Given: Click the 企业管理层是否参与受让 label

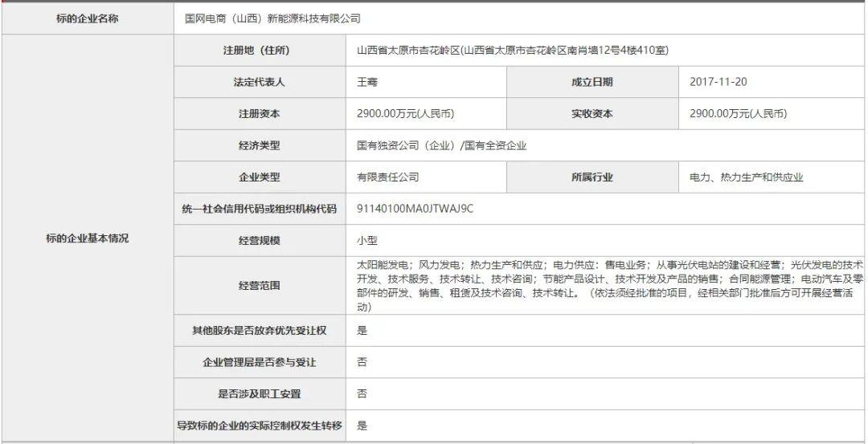Looking at the screenshot, I should [x=260, y=363].
